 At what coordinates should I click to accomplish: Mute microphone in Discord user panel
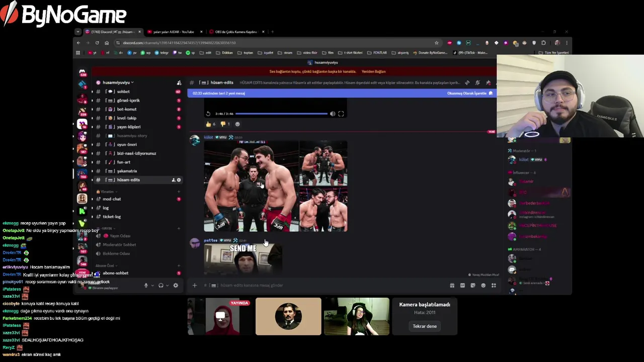tap(146, 286)
